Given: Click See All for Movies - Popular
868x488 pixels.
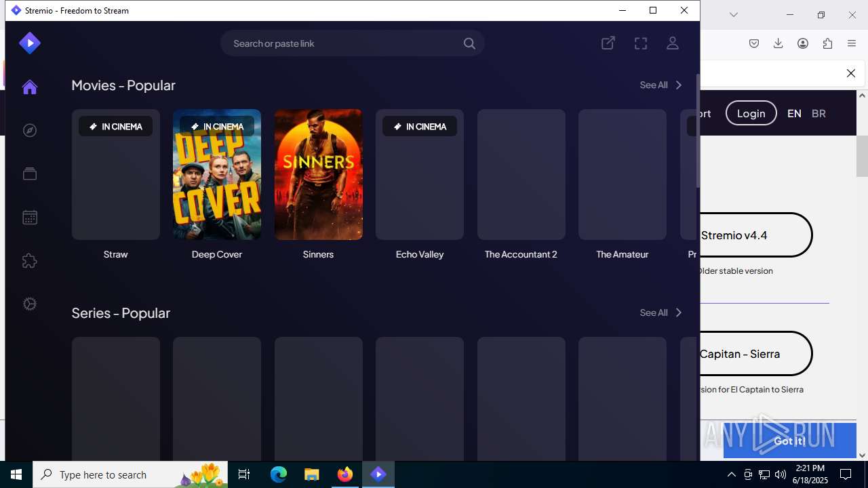Looking at the screenshot, I should click(x=654, y=85).
